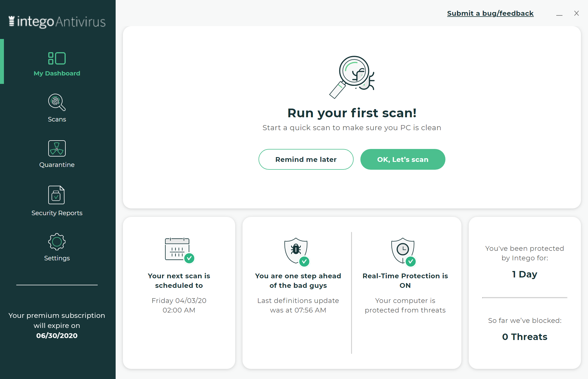Click the Friday 04/03/20 02:00 AM schedule date

tap(179, 305)
